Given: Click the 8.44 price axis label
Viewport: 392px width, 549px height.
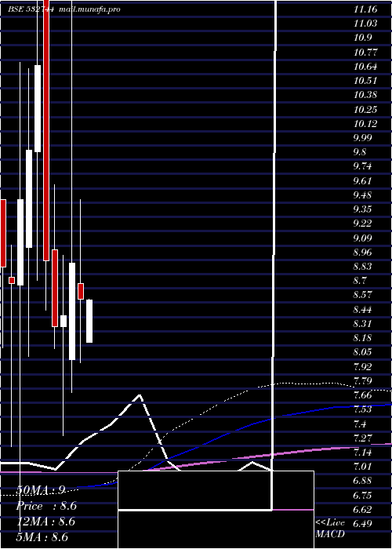Looking at the screenshot, I should (x=363, y=310).
